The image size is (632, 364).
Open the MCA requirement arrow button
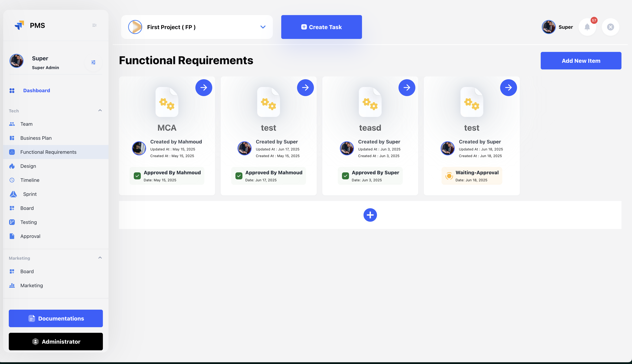(203, 87)
